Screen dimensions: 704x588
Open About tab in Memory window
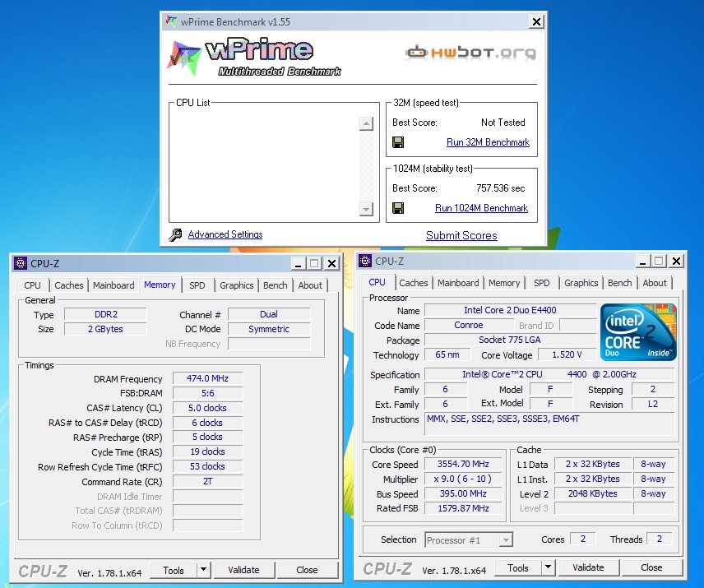310,285
